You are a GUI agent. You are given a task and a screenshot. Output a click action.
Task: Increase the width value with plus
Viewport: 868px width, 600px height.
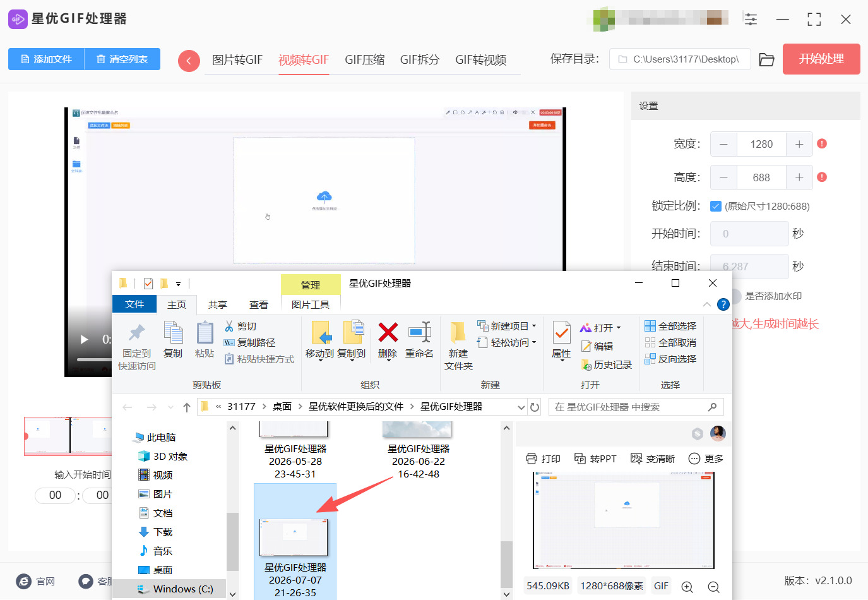(x=799, y=144)
